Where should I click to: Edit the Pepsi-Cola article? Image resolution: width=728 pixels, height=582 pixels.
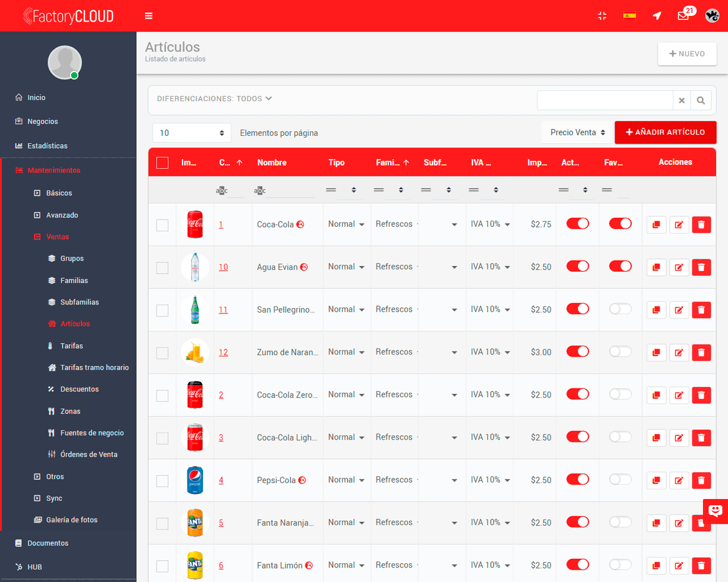679,480
